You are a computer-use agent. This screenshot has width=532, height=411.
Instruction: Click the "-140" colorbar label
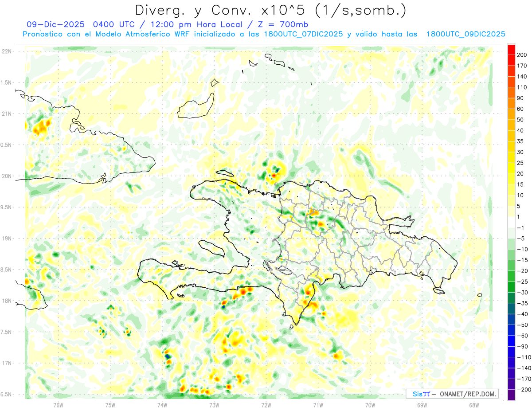(524, 368)
